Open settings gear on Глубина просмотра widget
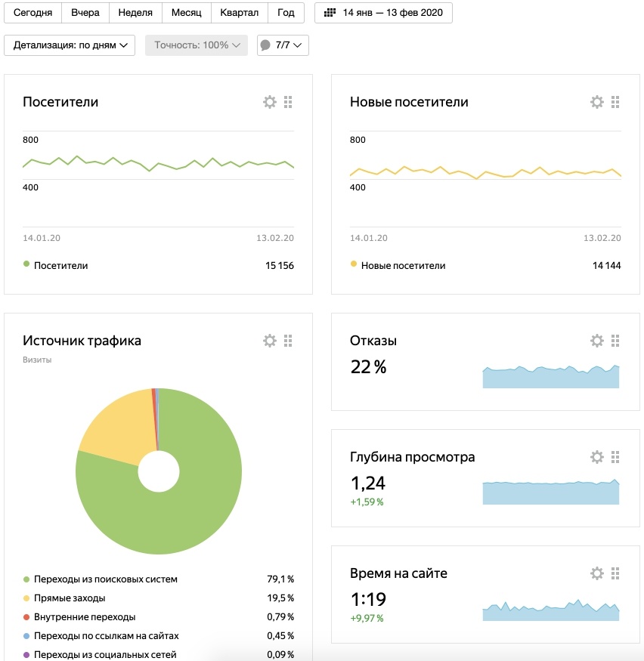Viewport: 644px width, 661px height. [597, 457]
